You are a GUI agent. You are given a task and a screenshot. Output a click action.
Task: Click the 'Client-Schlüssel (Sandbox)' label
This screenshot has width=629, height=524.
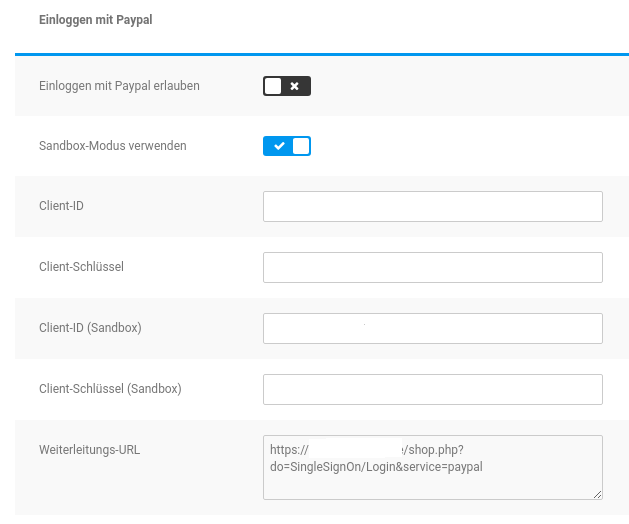[x=110, y=389]
